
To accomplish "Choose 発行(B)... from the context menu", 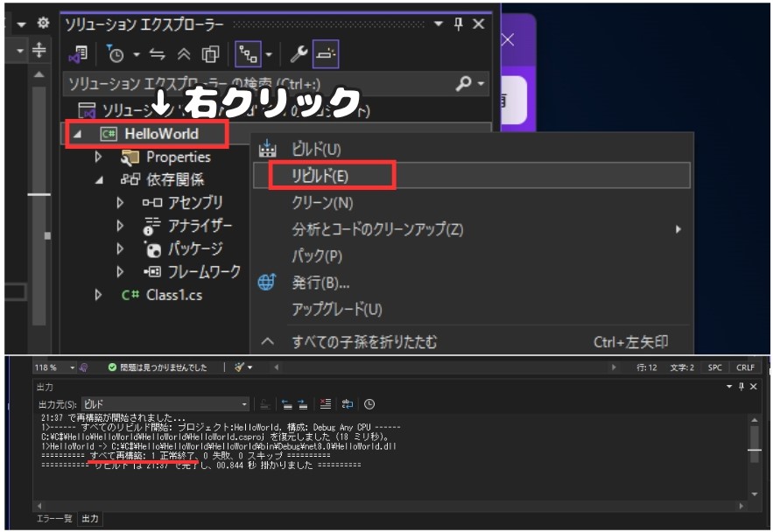I will click(x=472, y=283).
